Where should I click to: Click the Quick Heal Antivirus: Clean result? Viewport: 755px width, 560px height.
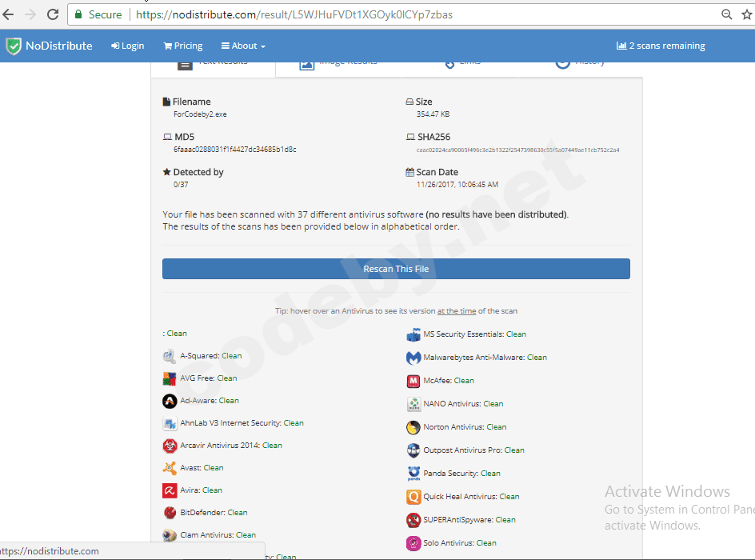[x=471, y=497]
